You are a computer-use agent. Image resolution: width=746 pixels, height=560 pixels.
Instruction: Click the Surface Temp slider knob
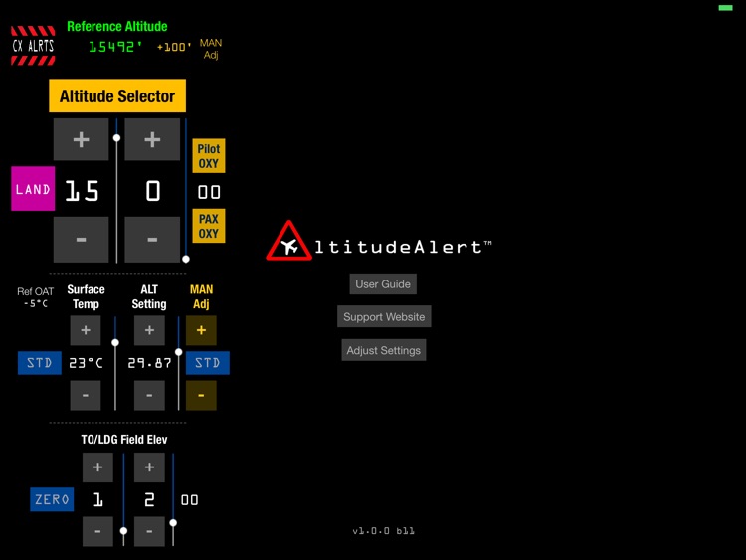115,342
